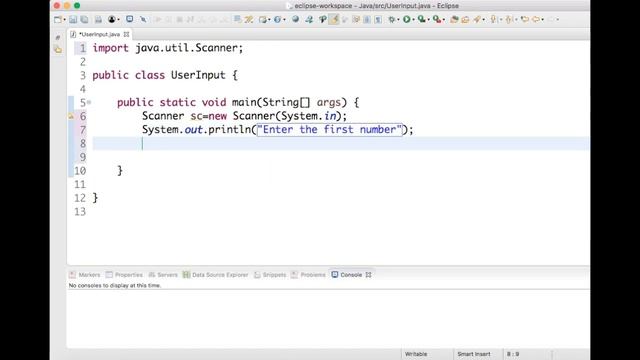Click the New Java Package icon
The width and height of the screenshot is (640, 360).
tap(263, 19)
